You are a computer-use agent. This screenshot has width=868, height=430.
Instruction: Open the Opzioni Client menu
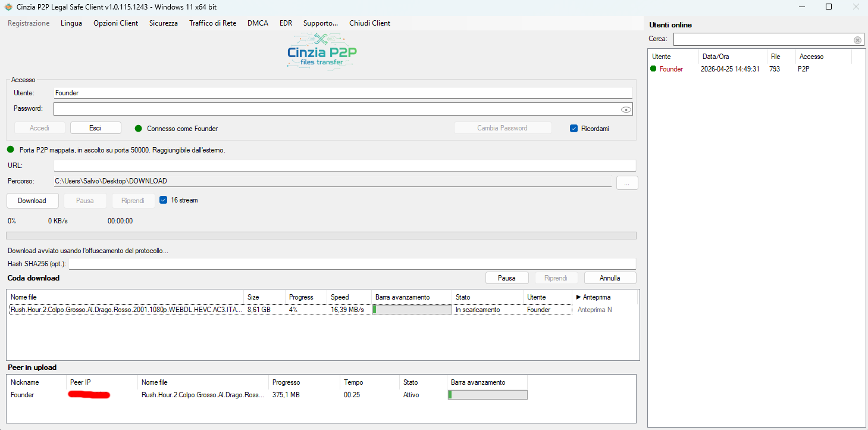click(115, 23)
